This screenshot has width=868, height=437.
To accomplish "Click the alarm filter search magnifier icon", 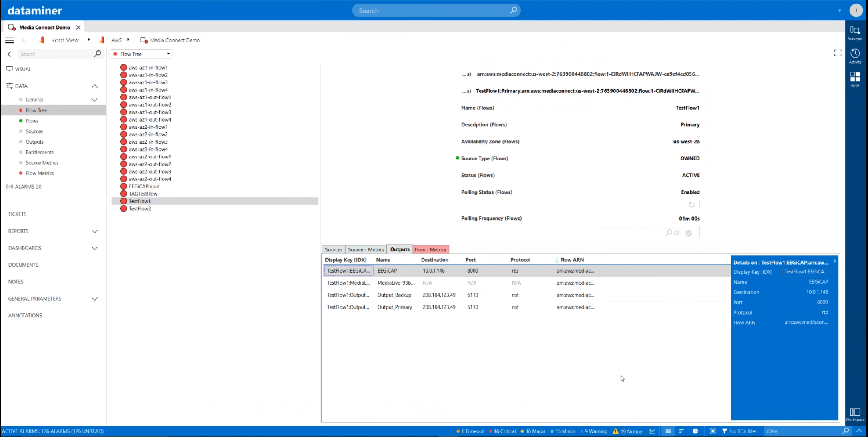I will 845,431.
